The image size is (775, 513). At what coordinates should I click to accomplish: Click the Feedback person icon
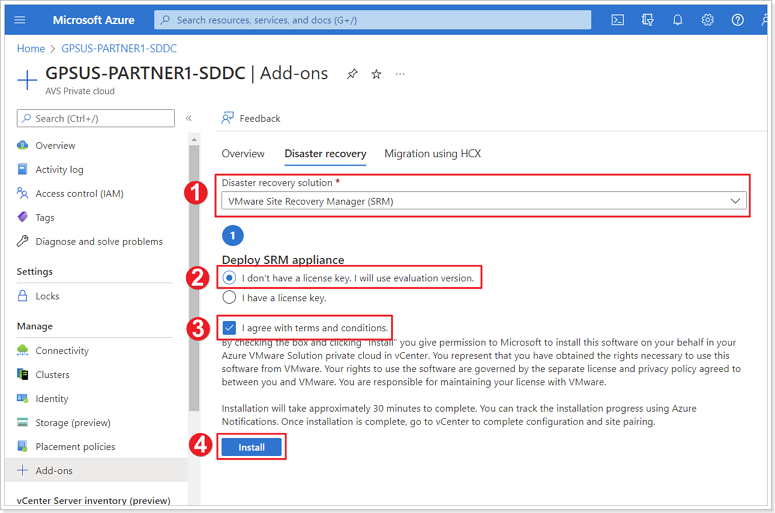[x=227, y=118]
